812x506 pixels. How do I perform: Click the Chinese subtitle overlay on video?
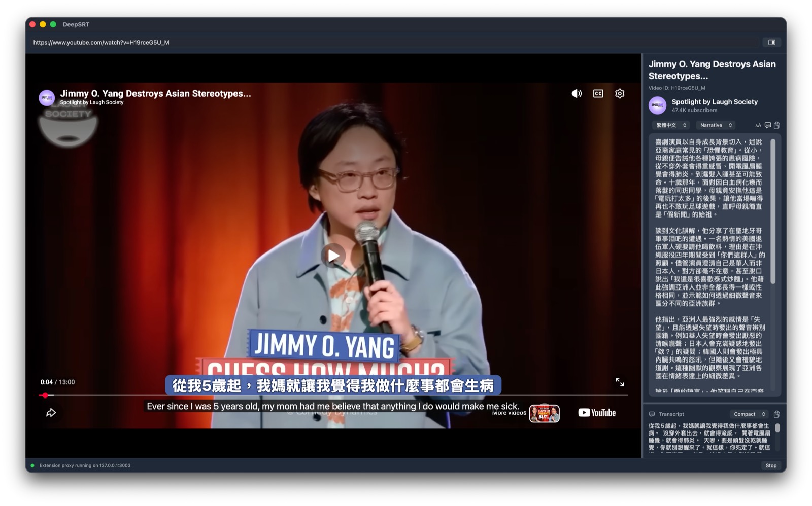coord(333,386)
